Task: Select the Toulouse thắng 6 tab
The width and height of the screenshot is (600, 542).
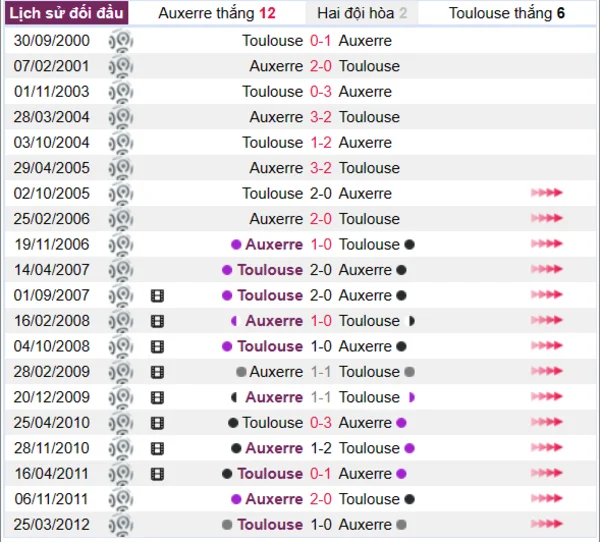Action: click(x=507, y=13)
